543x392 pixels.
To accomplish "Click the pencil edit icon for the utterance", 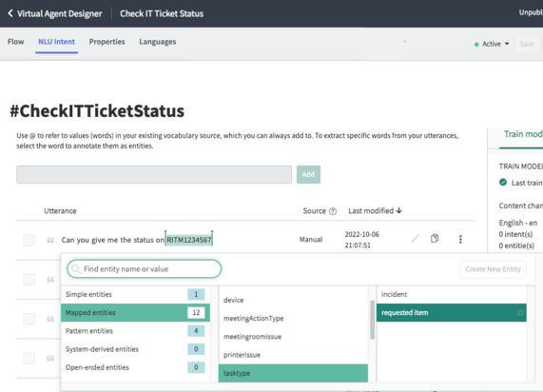I will point(416,239).
